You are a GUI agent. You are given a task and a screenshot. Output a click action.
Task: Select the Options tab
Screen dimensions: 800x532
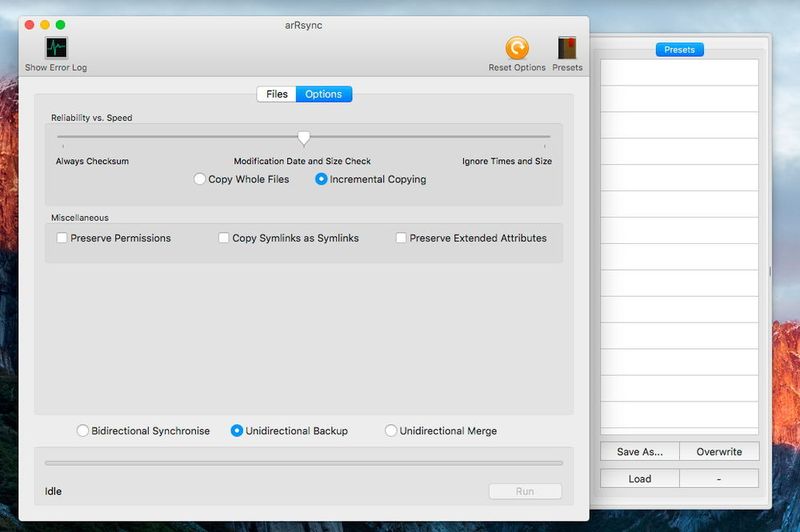point(323,94)
